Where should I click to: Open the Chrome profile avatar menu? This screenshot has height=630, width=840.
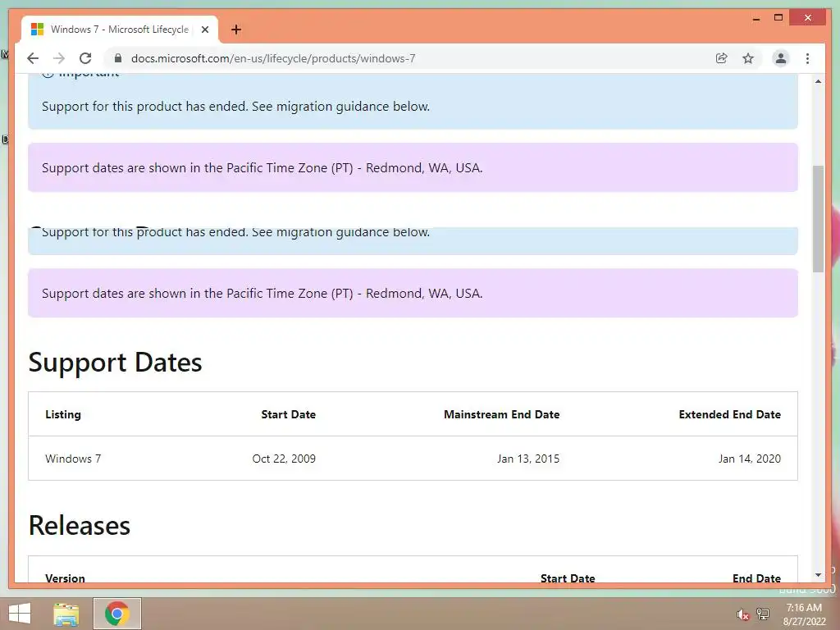[781, 58]
